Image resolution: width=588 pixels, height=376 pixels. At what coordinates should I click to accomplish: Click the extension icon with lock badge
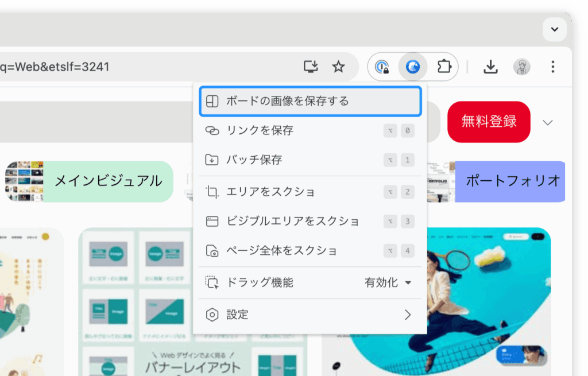(382, 67)
